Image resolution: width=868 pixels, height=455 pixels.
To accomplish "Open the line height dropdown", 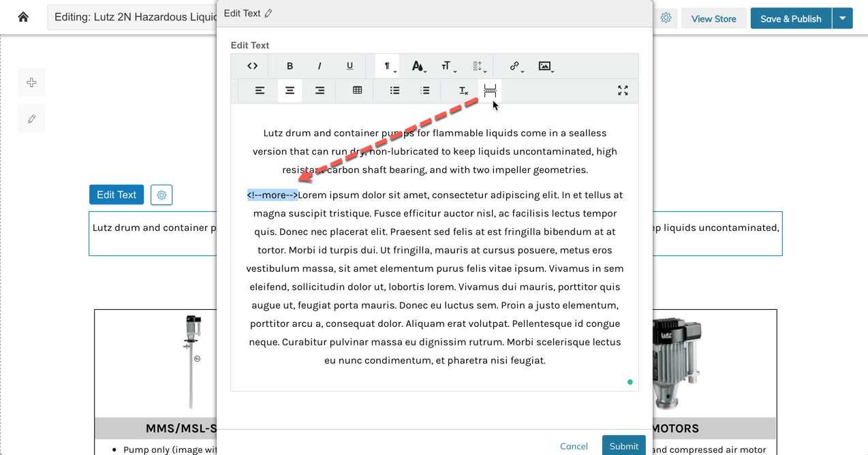I will tap(478, 66).
